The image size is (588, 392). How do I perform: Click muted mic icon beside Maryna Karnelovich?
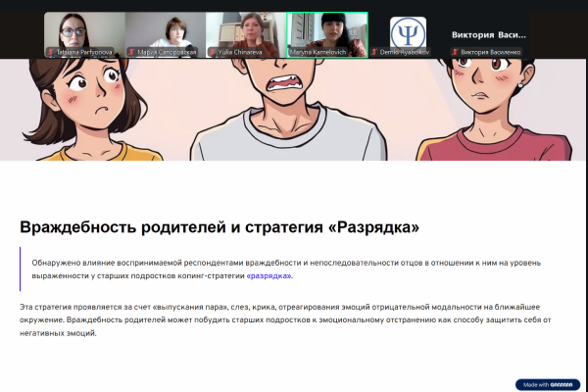point(291,52)
